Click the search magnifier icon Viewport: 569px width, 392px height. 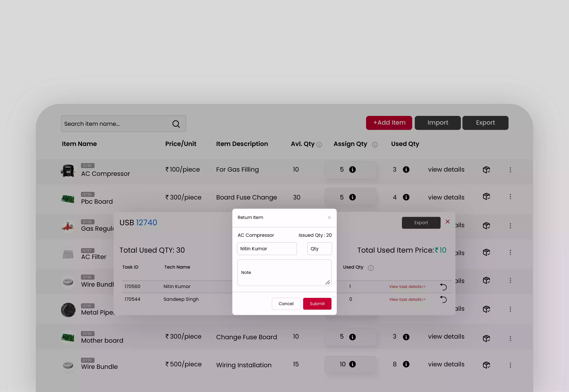tap(176, 124)
